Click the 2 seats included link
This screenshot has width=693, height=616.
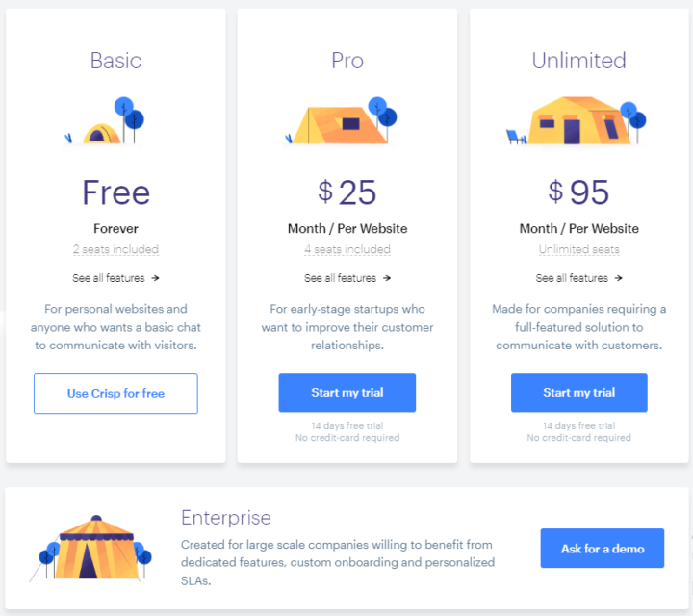coord(115,249)
